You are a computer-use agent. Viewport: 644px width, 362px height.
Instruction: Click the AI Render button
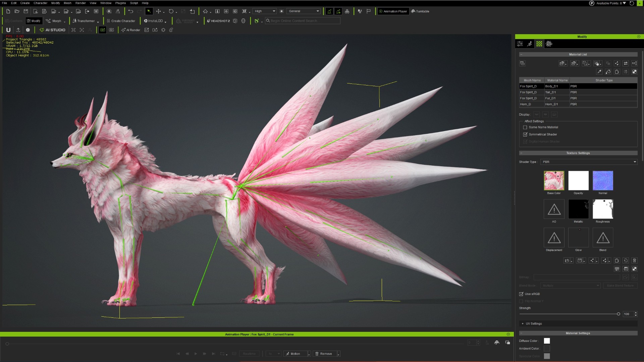pyautogui.click(x=131, y=30)
